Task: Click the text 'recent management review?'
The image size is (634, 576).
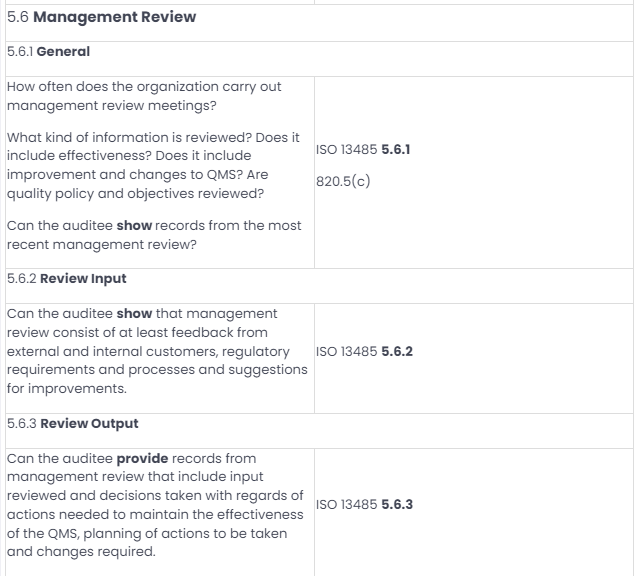Action: pos(101,245)
